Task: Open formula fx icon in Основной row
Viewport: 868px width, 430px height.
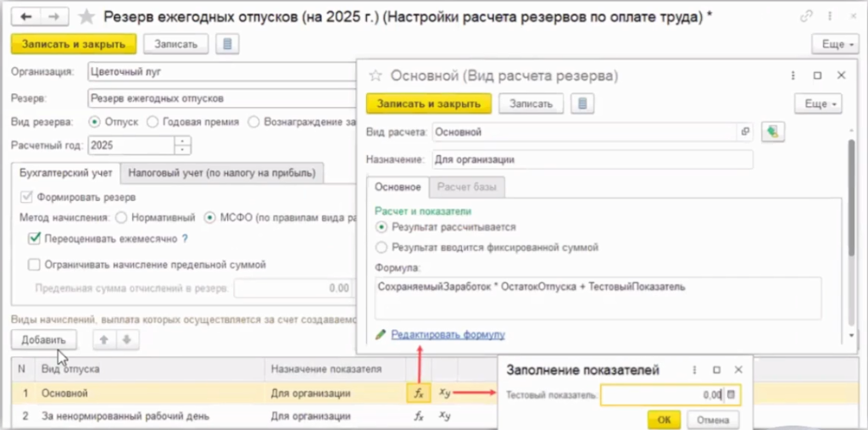Action: click(x=419, y=394)
